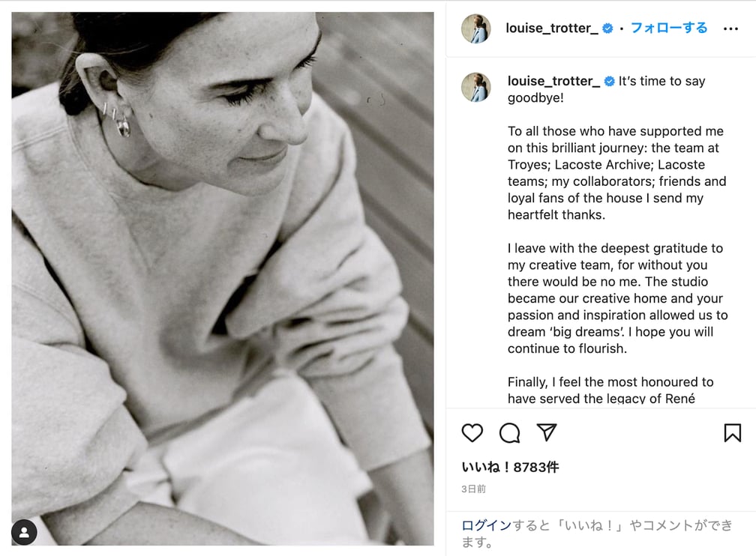The height and width of the screenshot is (556, 756).
Task: Show tagged people via photo person icon
Action: [24, 532]
